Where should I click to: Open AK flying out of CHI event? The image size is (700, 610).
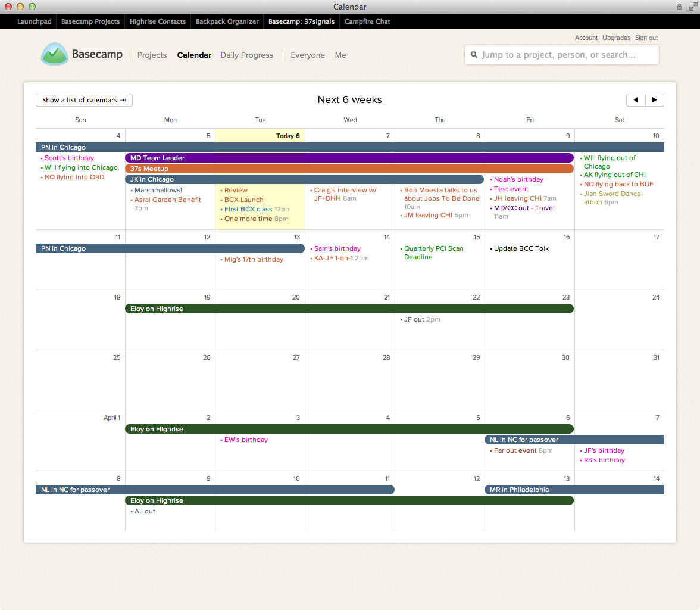[x=615, y=175]
